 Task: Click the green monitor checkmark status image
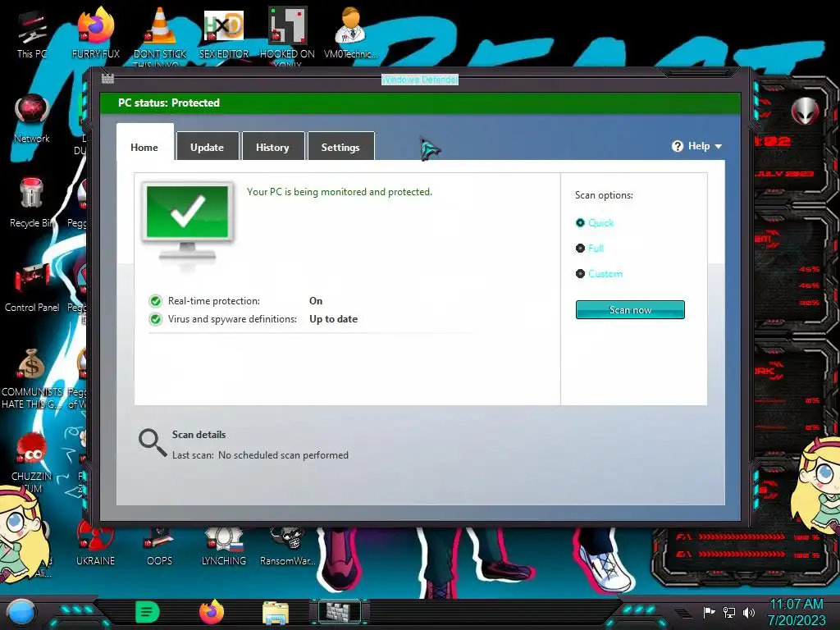[x=187, y=221]
